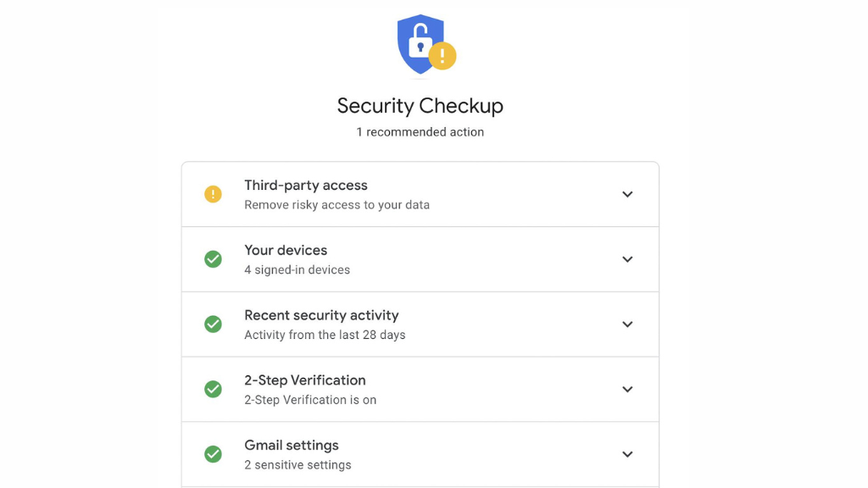Click the "1 recommended action" subtitle
Image resolution: width=868 pixels, height=488 pixels.
[420, 132]
